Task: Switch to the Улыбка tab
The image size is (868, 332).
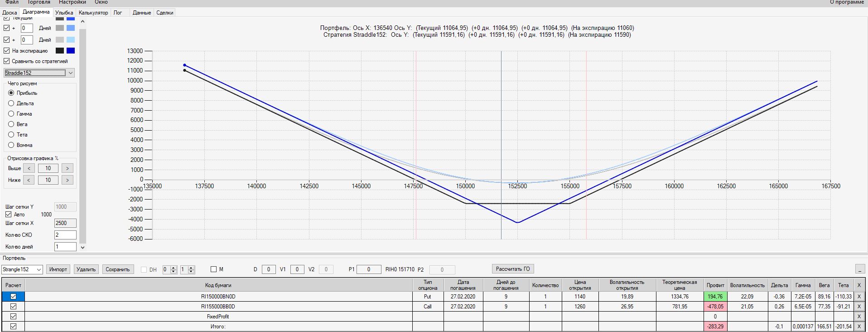Action: [x=64, y=13]
